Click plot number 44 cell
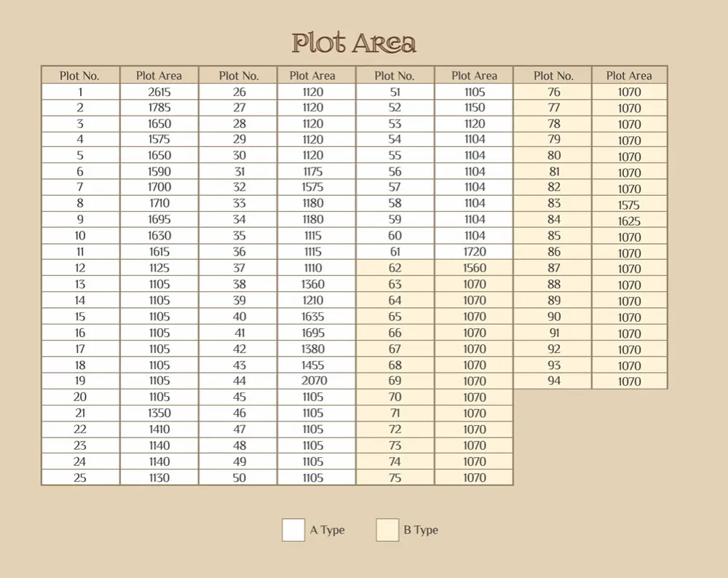This screenshot has height=578, width=728. (240, 381)
